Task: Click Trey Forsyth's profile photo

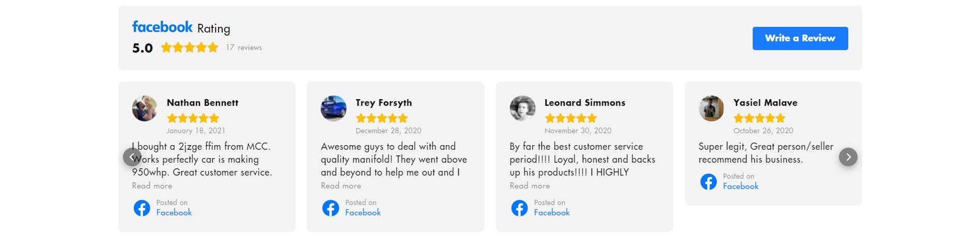Action: click(x=334, y=108)
